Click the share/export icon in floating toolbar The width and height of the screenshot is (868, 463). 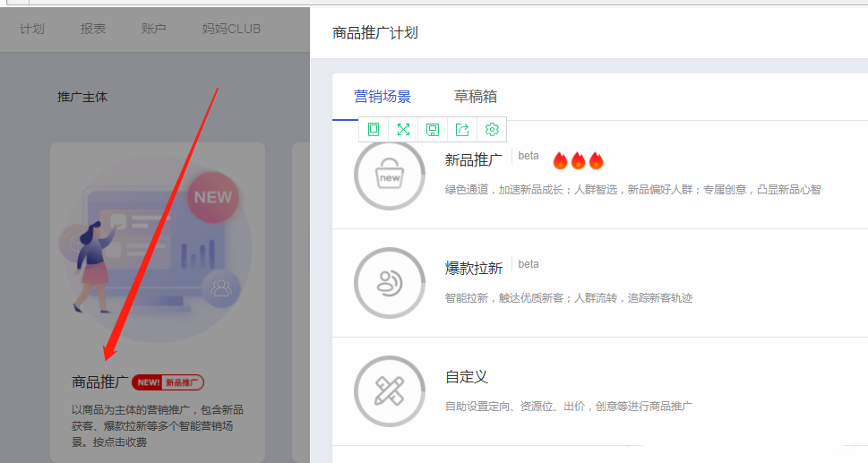coord(462,130)
